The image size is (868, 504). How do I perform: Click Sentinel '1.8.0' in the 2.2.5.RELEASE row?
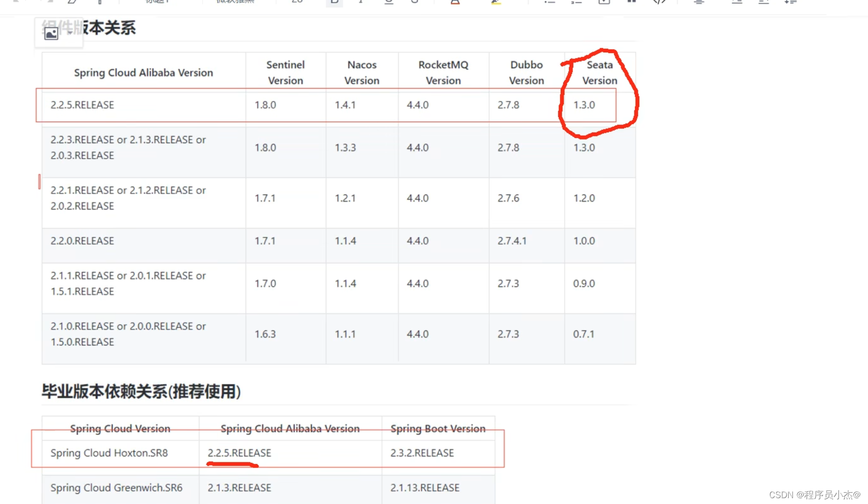pos(265,105)
